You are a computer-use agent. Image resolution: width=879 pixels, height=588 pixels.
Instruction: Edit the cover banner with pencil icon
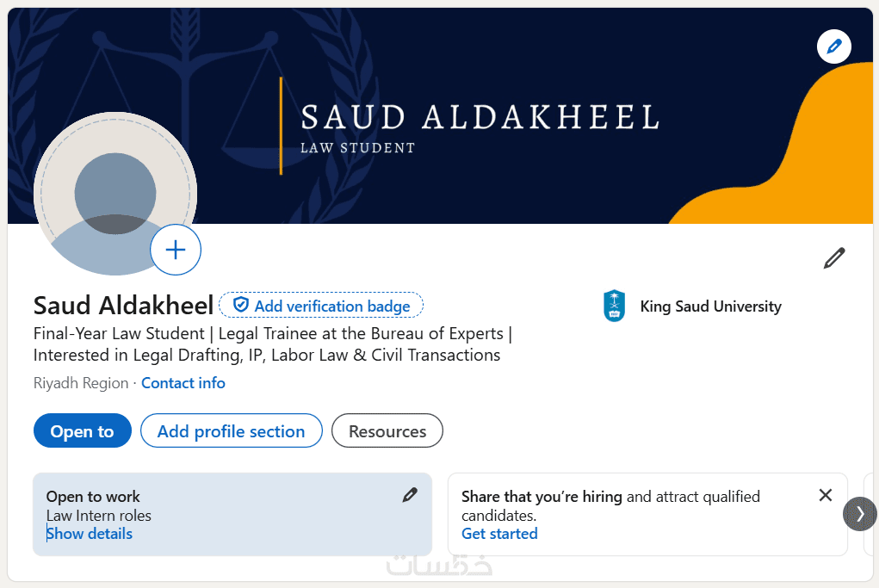coord(833,46)
